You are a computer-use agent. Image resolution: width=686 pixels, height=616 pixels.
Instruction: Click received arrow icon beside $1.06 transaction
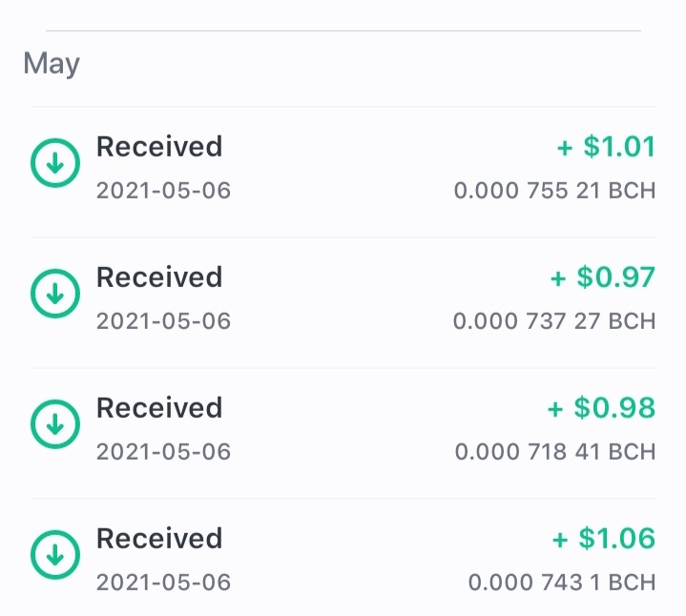[x=55, y=554]
